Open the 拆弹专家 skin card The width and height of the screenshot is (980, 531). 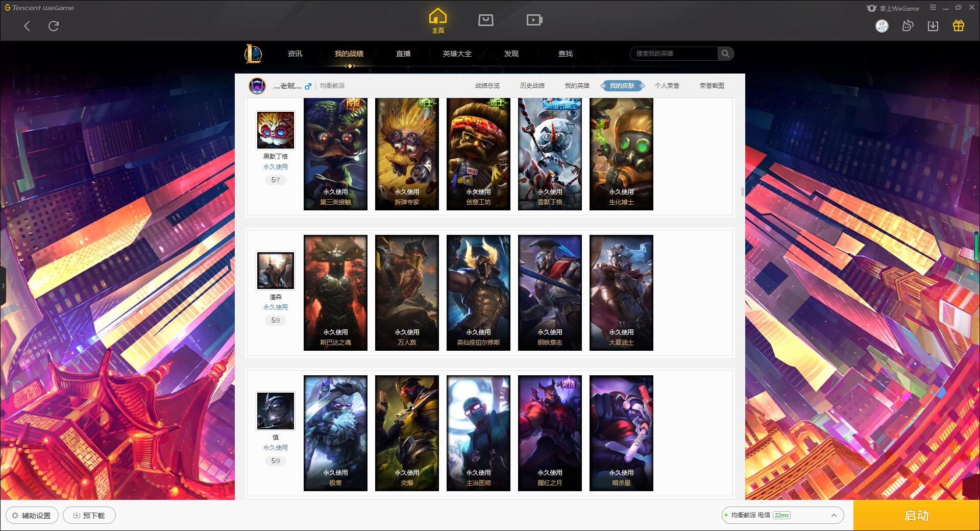click(x=407, y=154)
